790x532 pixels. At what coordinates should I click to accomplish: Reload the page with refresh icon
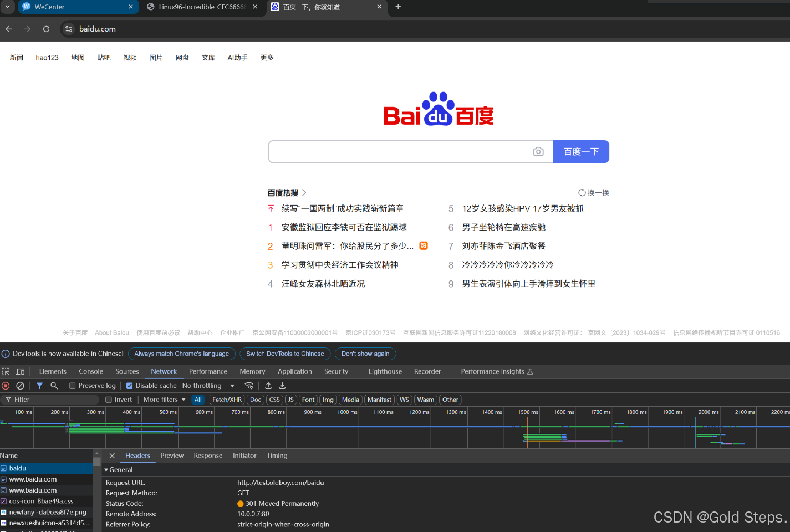click(x=46, y=29)
